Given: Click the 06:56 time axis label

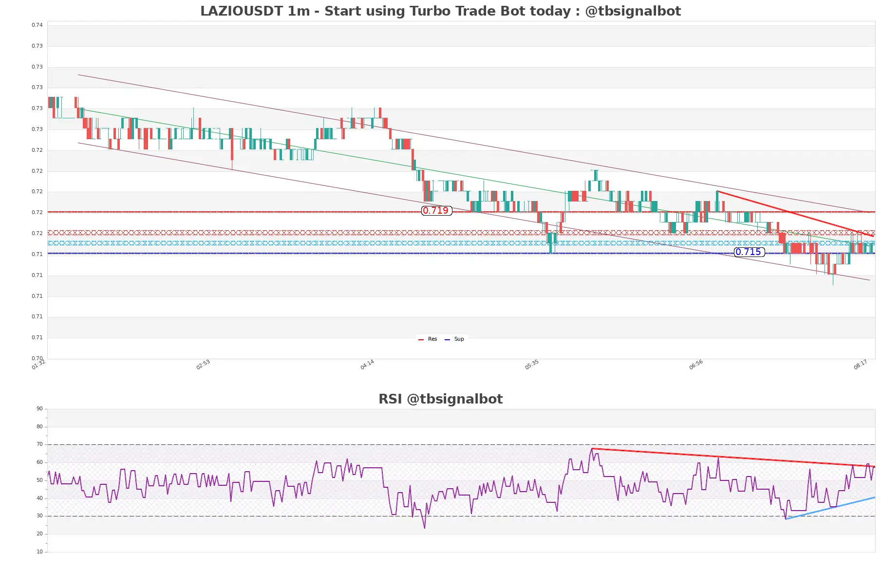Looking at the screenshot, I should [x=696, y=365].
